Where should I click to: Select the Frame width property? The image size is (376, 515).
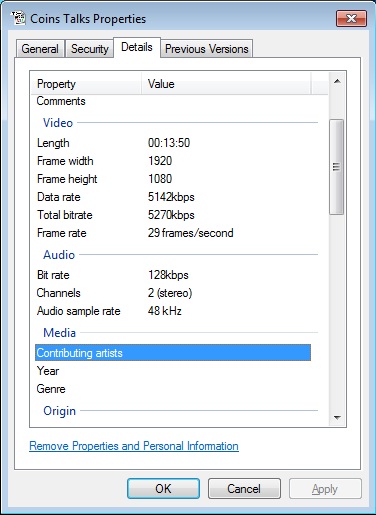(65, 161)
